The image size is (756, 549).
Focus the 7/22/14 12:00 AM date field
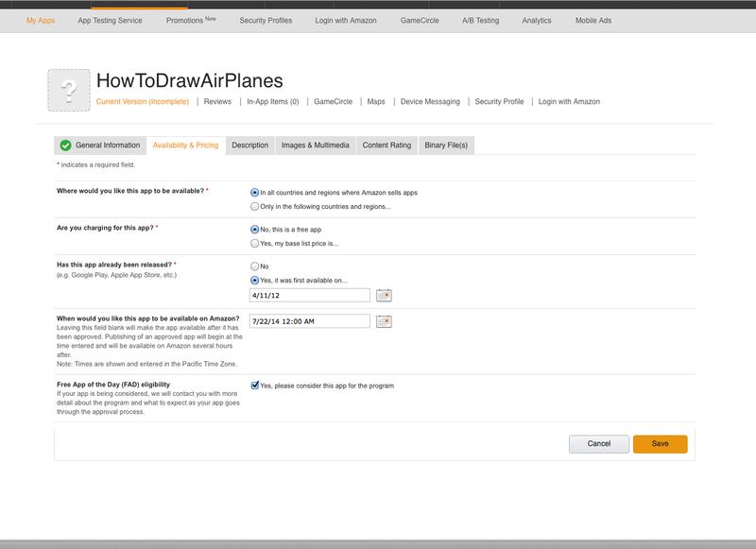click(x=310, y=321)
